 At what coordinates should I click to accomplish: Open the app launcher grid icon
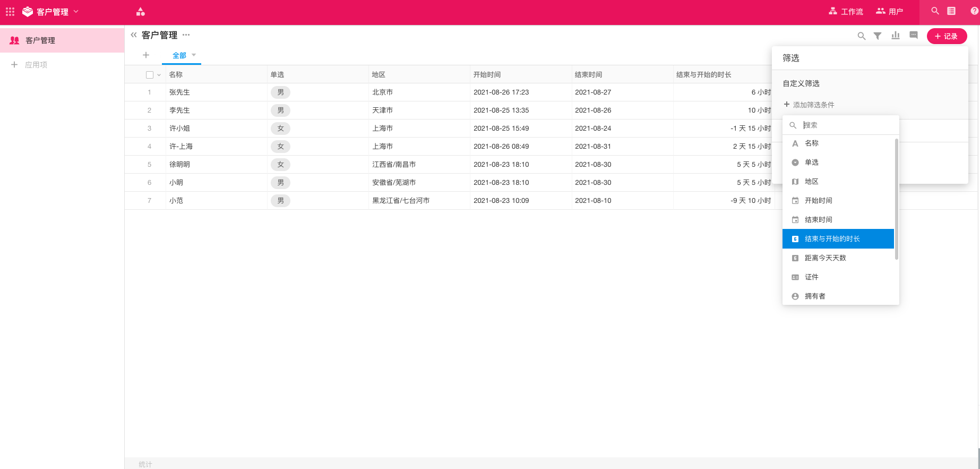pos(10,11)
